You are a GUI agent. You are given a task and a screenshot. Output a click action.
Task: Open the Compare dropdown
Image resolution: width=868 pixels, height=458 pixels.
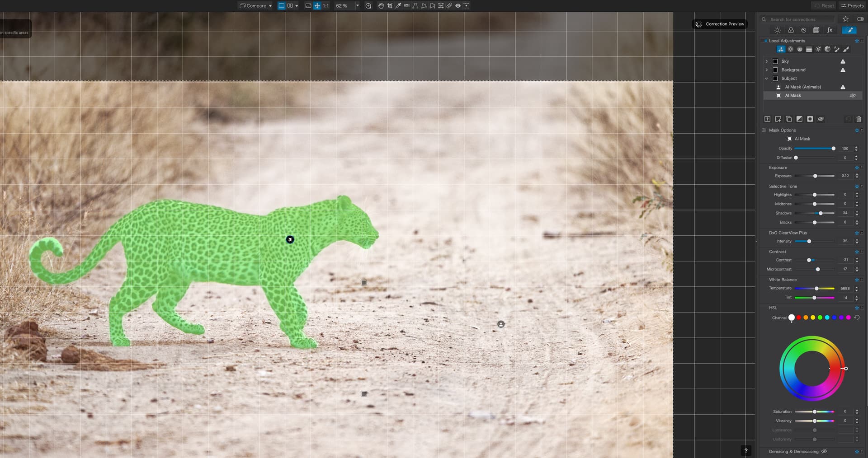(x=256, y=6)
